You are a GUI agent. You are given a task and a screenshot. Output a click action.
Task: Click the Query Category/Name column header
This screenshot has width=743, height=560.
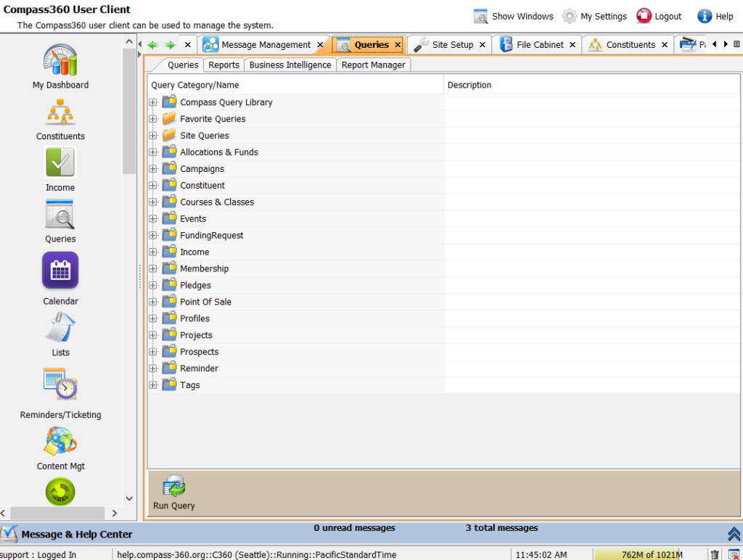pos(296,85)
